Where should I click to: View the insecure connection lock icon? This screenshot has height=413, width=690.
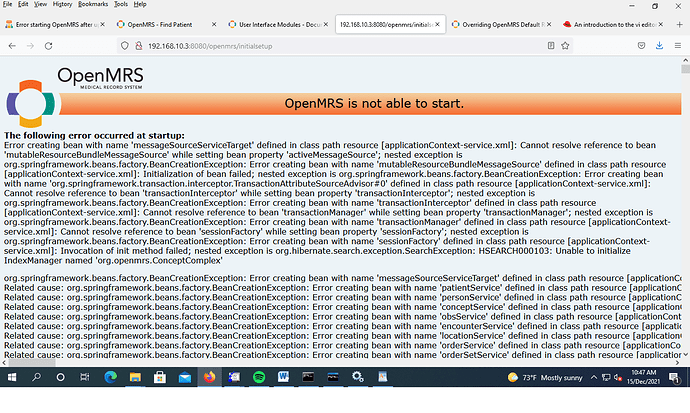coord(139,46)
